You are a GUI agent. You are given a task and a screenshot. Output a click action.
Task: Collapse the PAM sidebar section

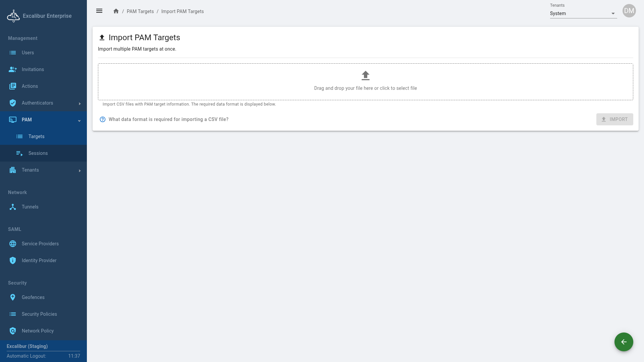click(79, 120)
